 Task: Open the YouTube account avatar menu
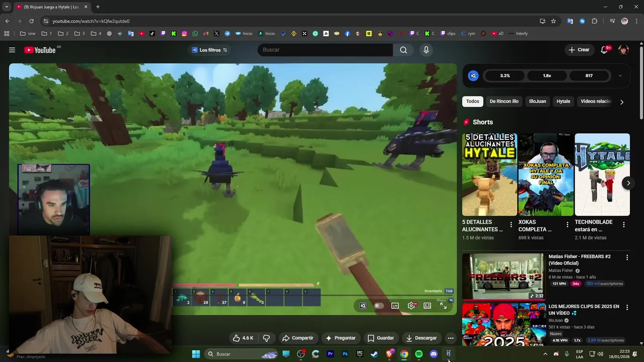pyautogui.click(x=624, y=50)
